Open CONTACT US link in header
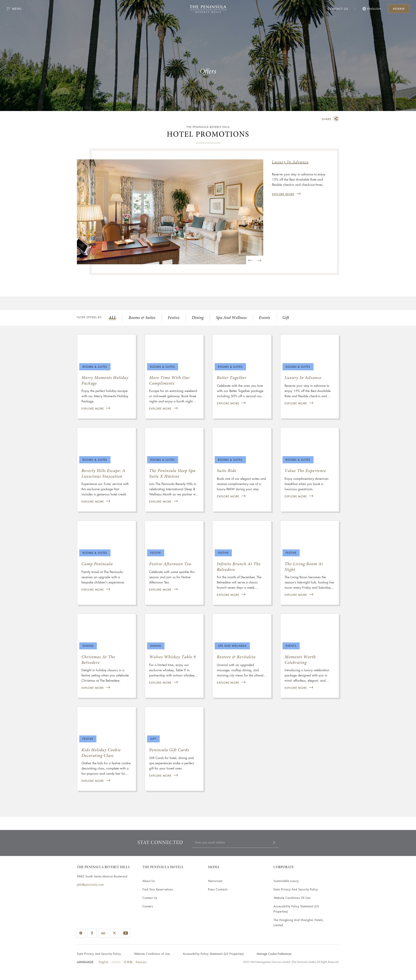 click(338, 9)
